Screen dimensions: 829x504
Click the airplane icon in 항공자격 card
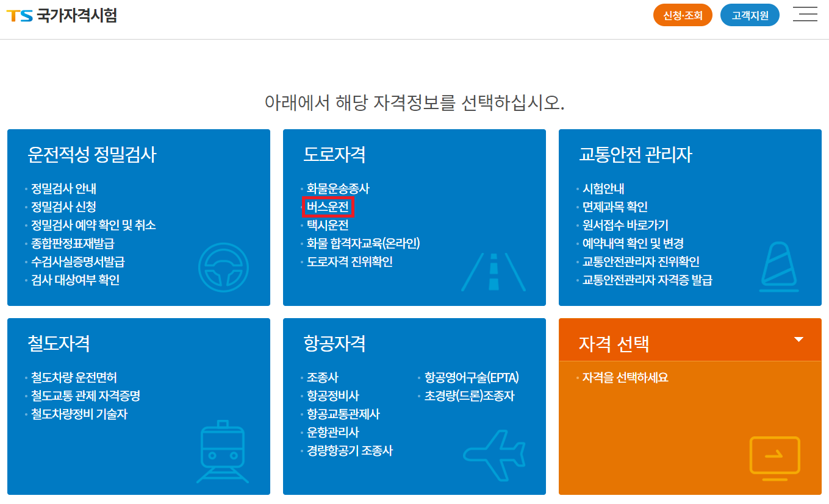coord(493,456)
